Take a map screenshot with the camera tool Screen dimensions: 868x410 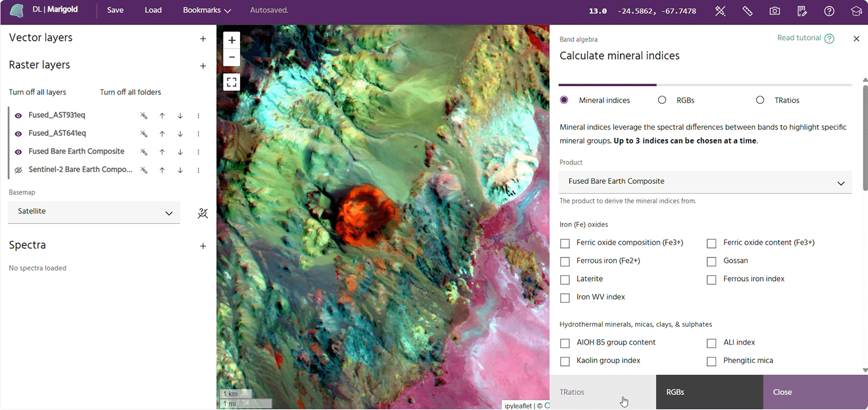point(774,11)
